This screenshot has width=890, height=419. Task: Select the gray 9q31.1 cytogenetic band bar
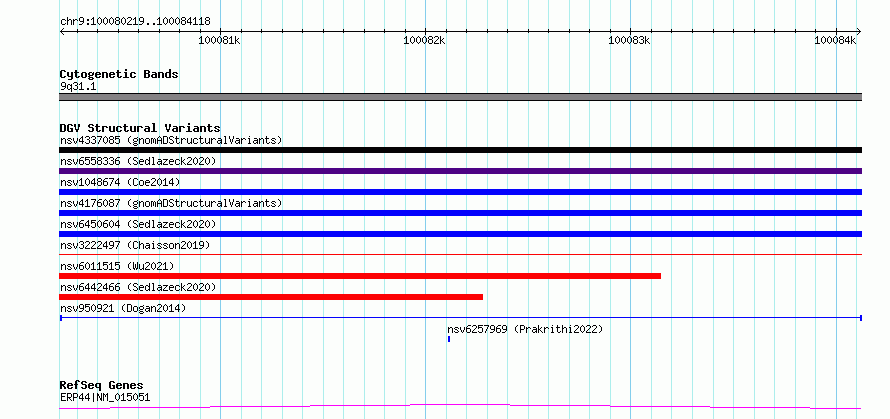[x=460, y=97]
